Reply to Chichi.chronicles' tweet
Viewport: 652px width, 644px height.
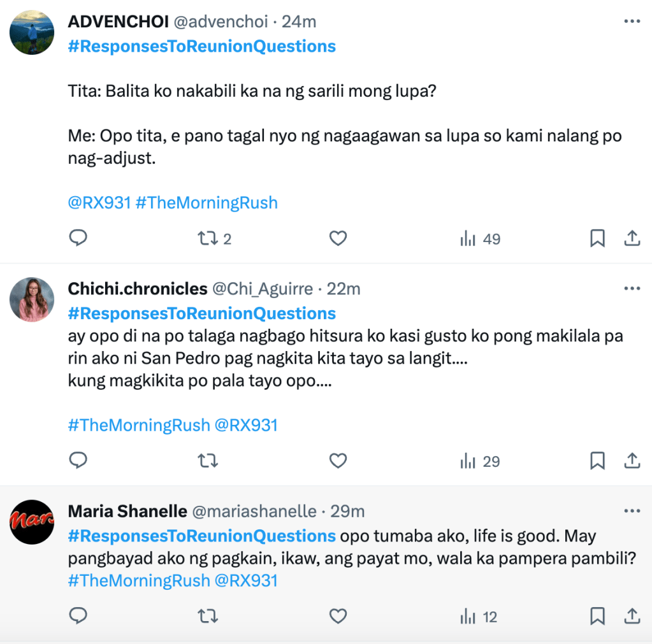tap(78, 461)
